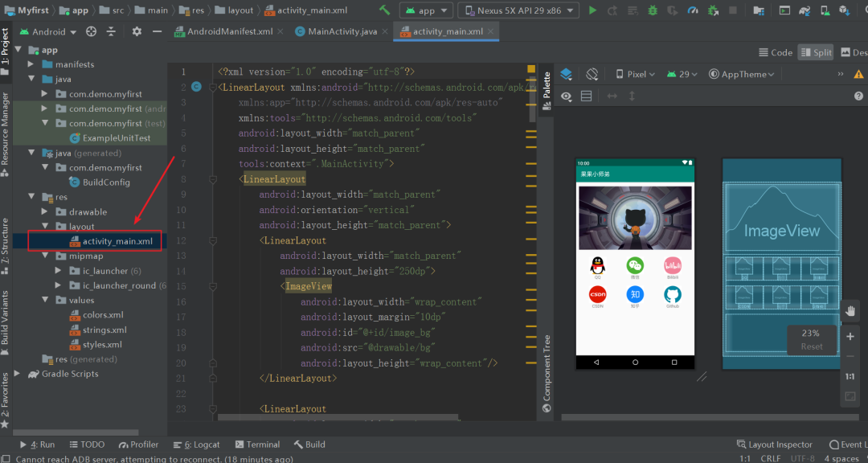
Task: Open the AppTheme dropdown
Action: 741,74
